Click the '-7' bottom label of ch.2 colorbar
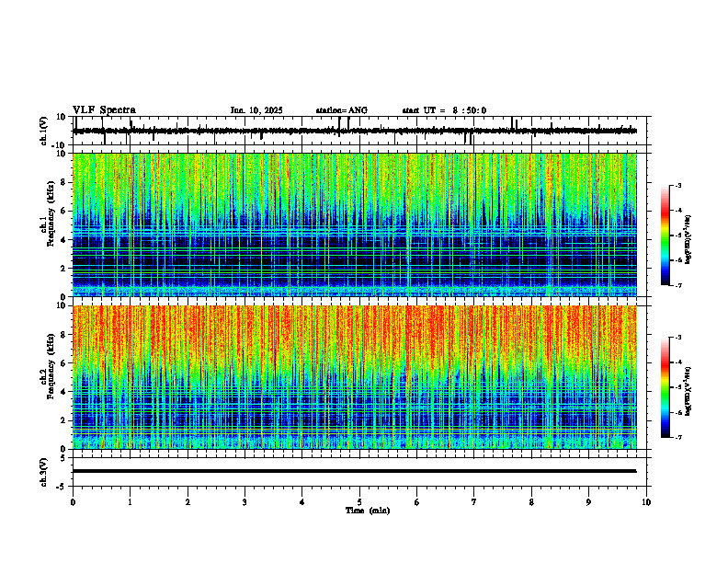 tap(677, 438)
